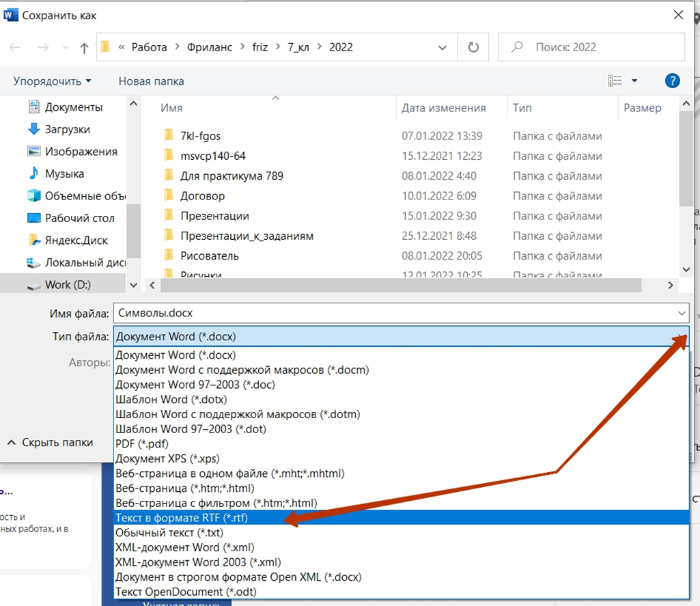
Task: Select Объемные объекты in the sidebar
Action: [76, 195]
